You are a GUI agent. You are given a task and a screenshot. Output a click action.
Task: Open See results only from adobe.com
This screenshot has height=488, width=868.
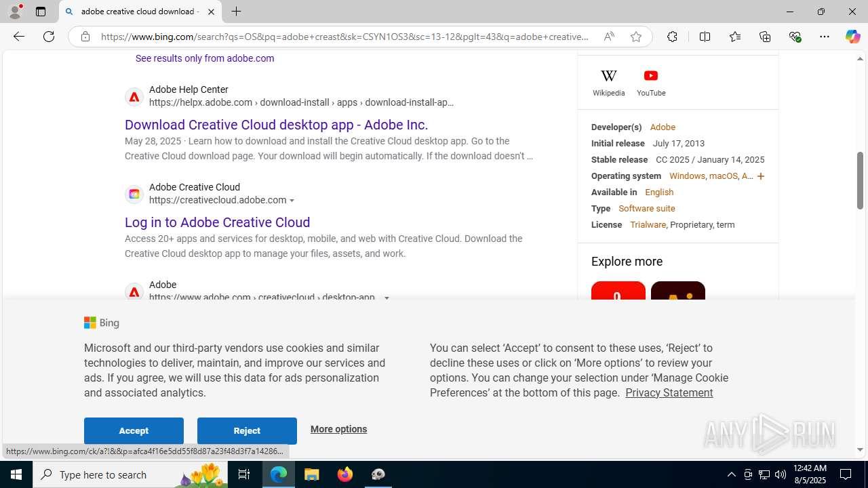coord(205,58)
